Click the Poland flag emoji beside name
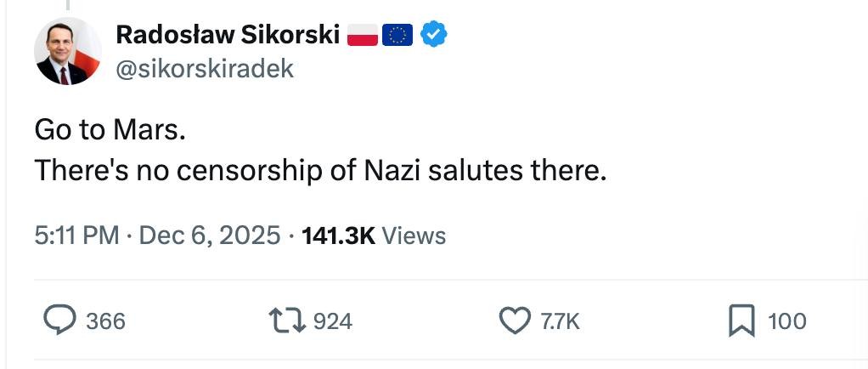 point(363,35)
